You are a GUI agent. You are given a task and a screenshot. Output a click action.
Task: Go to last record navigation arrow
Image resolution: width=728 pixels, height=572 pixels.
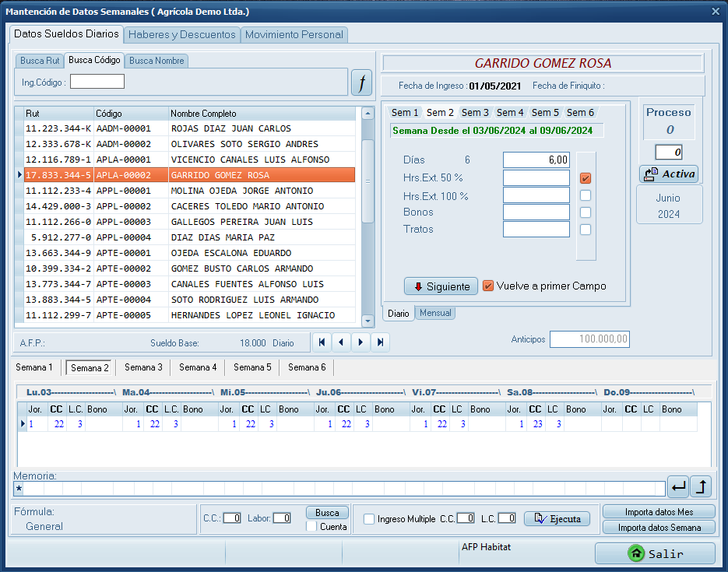pyautogui.click(x=380, y=342)
